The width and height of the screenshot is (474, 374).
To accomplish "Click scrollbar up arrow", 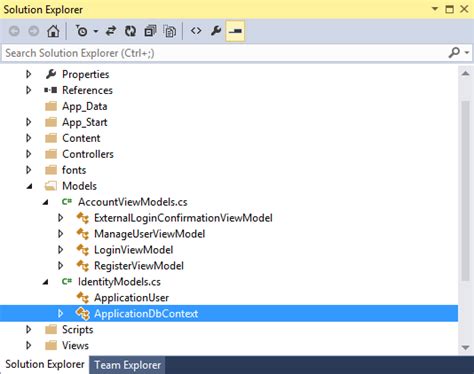I will tap(465, 74).
